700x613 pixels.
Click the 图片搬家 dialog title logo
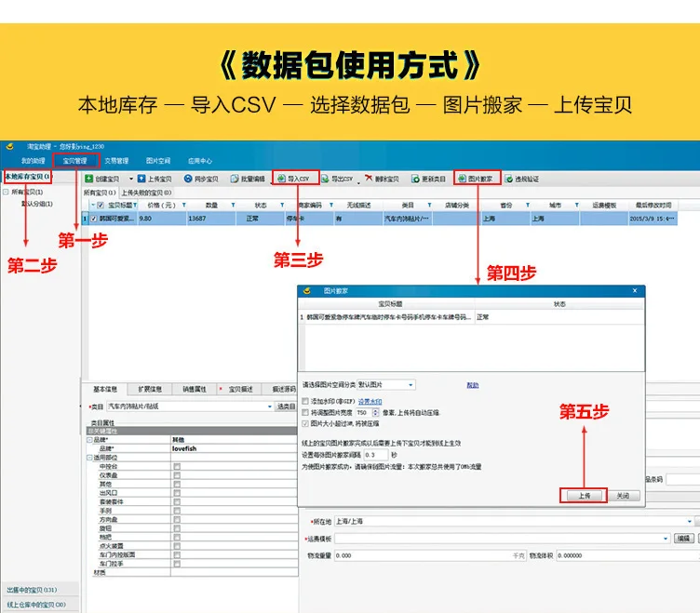[x=306, y=291]
